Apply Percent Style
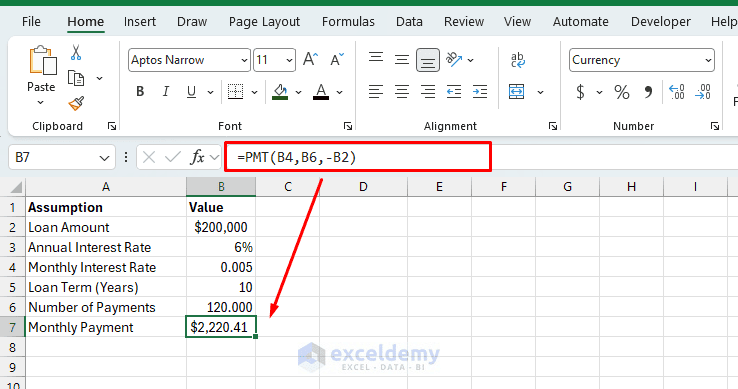Screen dimensions: 738x389 pyautogui.click(x=622, y=92)
